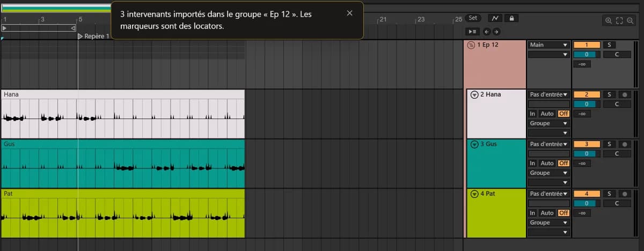
Task: Arm the Gus track for recording
Action: (624, 144)
